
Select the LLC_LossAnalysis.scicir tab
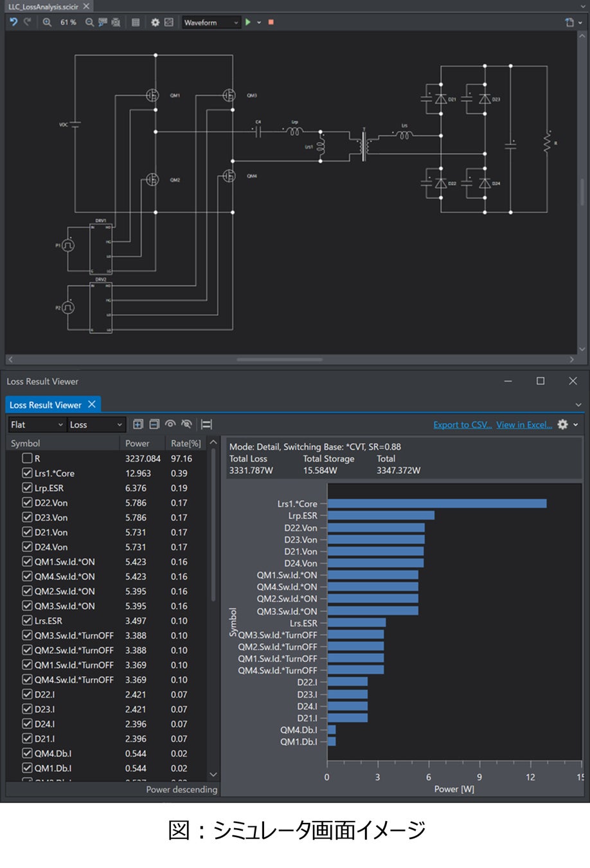(x=43, y=6)
